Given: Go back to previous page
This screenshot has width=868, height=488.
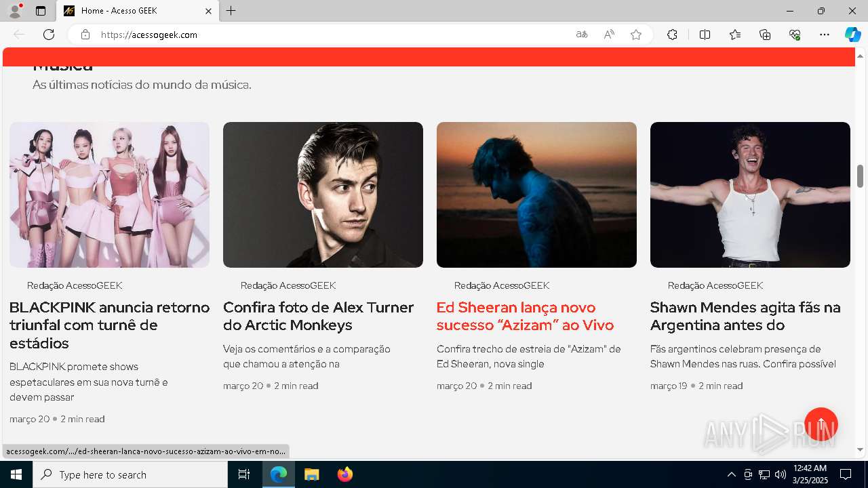Looking at the screenshot, I should [19, 35].
